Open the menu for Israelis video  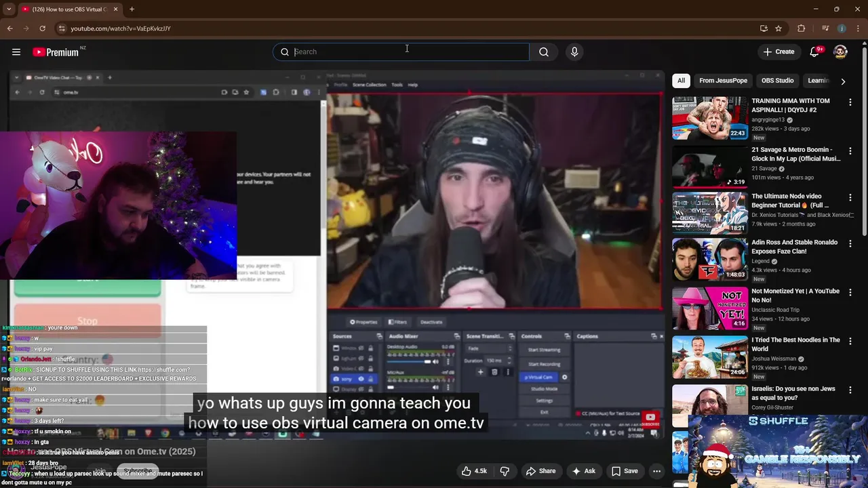tap(850, 390)
